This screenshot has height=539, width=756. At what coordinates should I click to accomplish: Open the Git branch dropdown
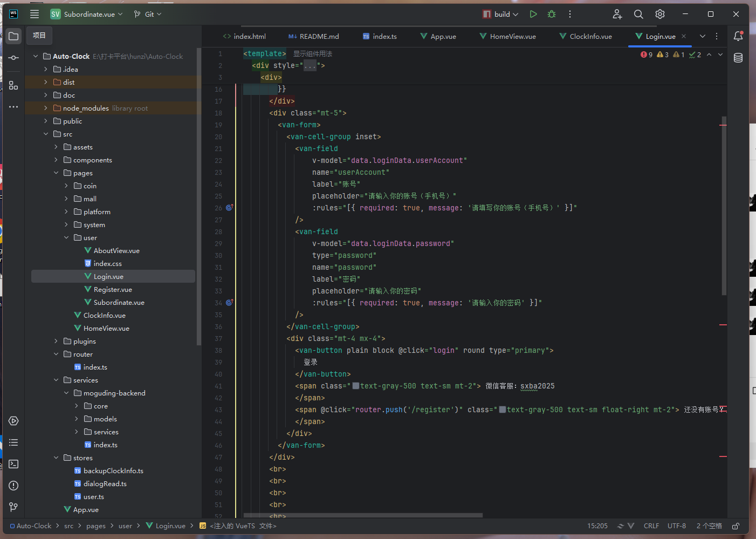[148, 15]
